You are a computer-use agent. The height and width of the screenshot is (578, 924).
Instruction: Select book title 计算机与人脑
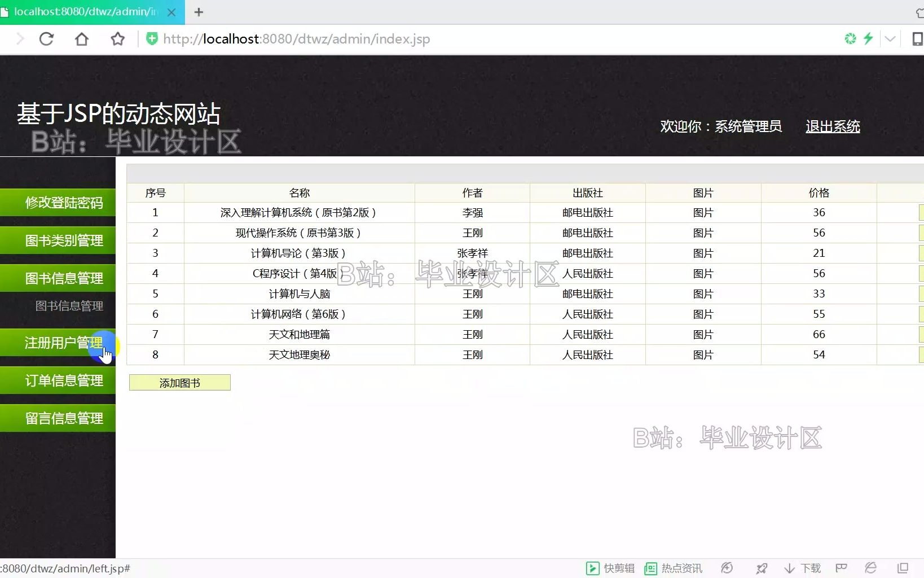pos(299,294)
